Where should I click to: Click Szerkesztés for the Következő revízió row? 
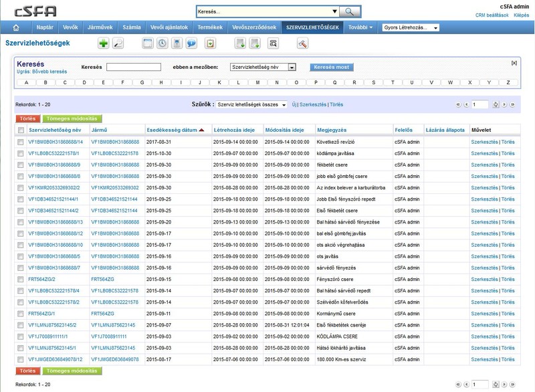pyautogui.click(x=484, y=142)
